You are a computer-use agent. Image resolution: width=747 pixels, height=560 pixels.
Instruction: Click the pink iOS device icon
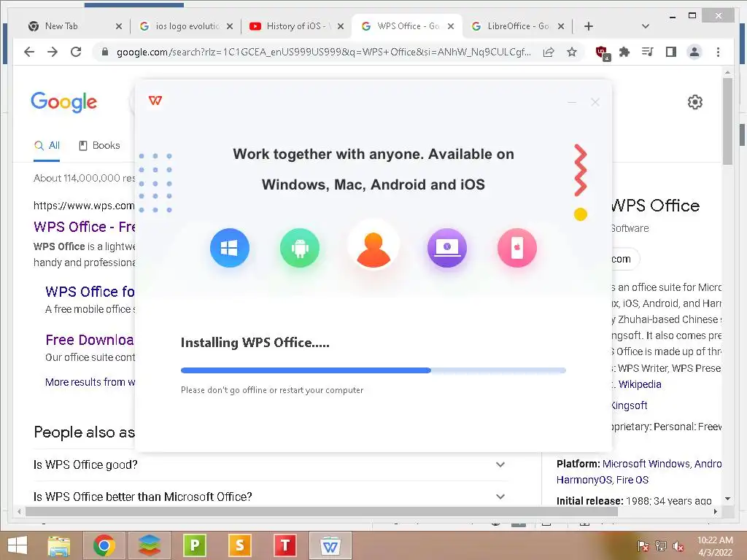click(517, 248)
